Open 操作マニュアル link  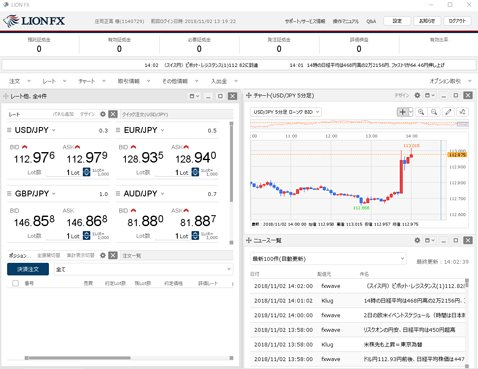point(346,21)
